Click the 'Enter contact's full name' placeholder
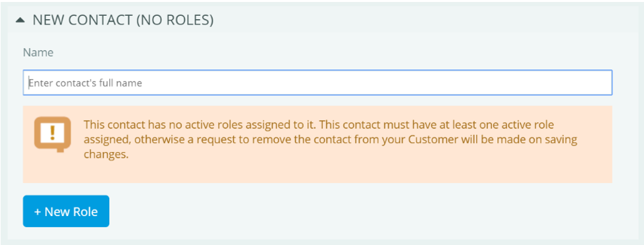 (x=86, y=83)
